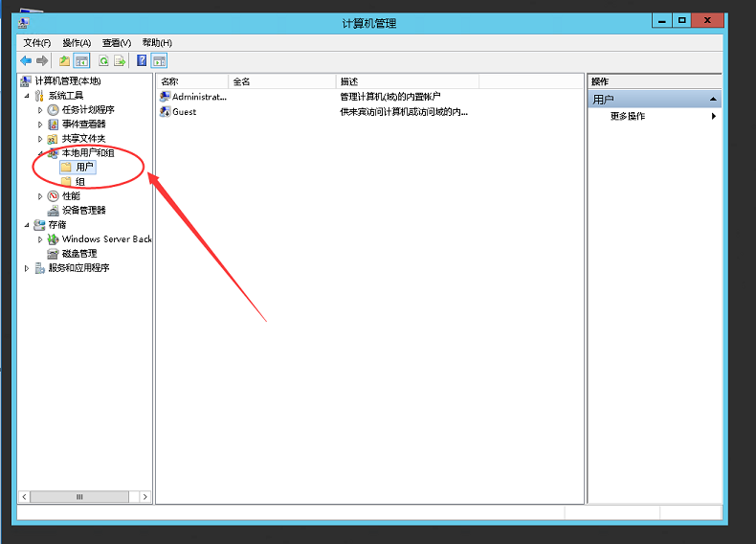
Task: Click the Event Viewer icon
Action: coord(53,125)
